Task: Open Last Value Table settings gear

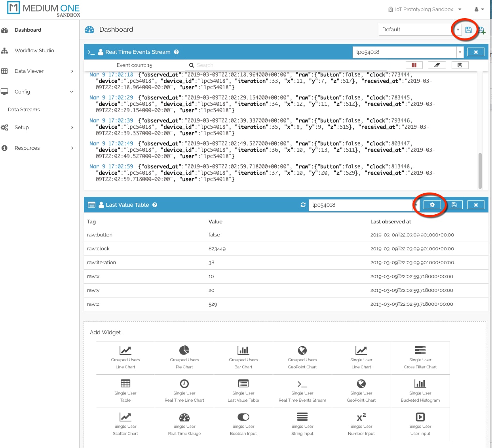Action: coord(432,205)
